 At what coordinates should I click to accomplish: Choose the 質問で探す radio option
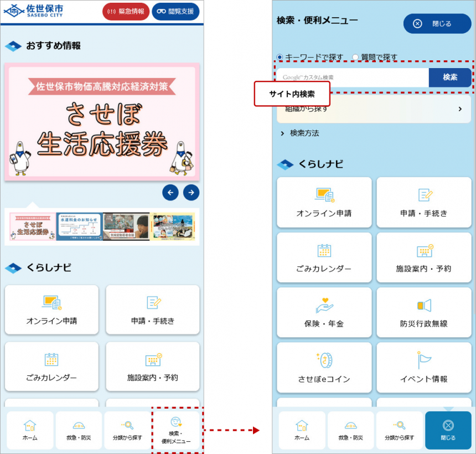coord(355,57)
